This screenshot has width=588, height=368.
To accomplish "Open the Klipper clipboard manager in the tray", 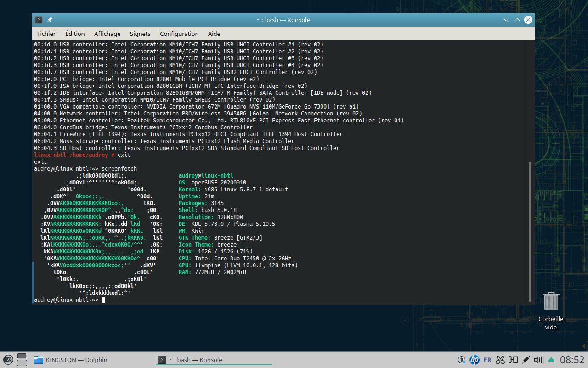I will [500, 360].
